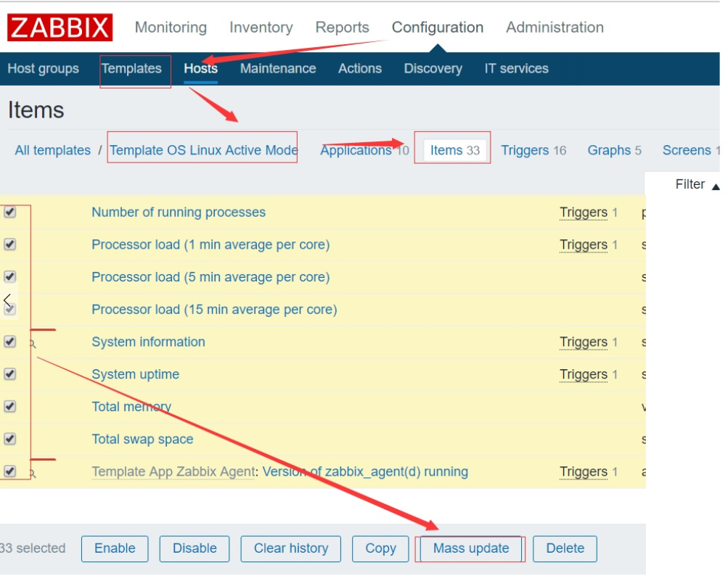728x581 pixels.
Task: Go to Actions submenu
Action: pyautogui.click(x=360, y=69)
